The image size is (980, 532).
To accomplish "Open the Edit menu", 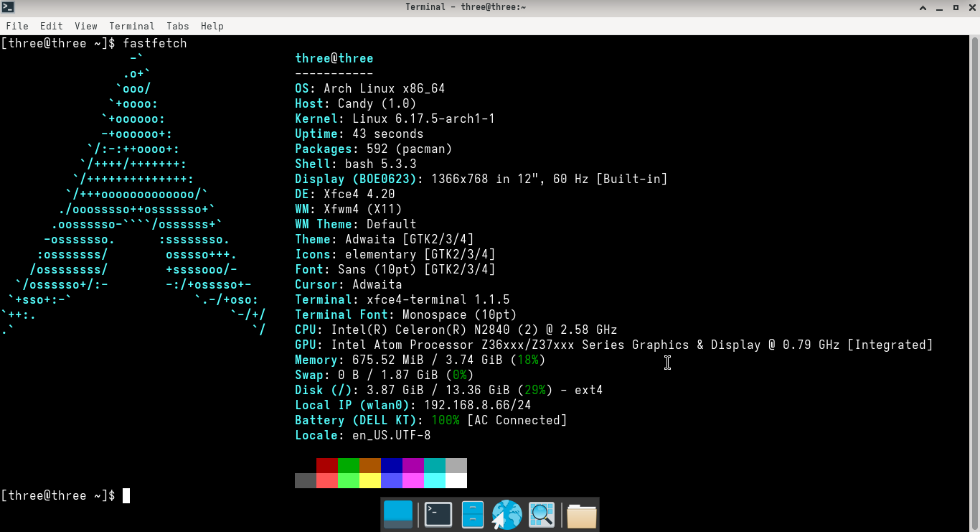I will coord(50,26).
